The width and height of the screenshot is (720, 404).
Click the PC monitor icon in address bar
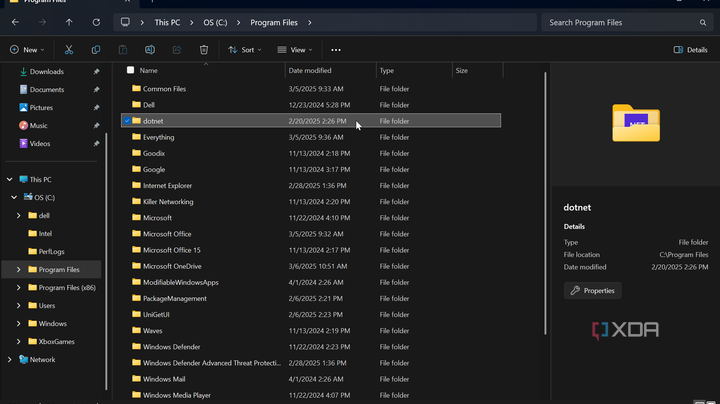125,22
